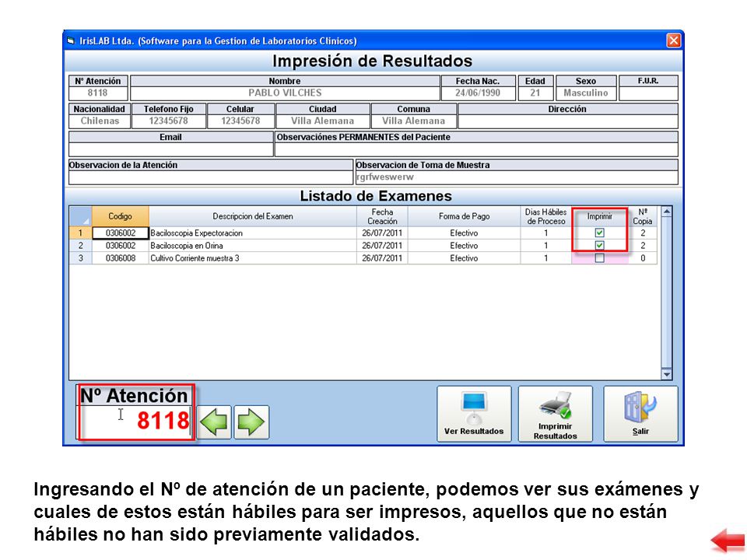747x560 pixels.
Task: Click the Nº Copia column header
Action: click(643, 216)
